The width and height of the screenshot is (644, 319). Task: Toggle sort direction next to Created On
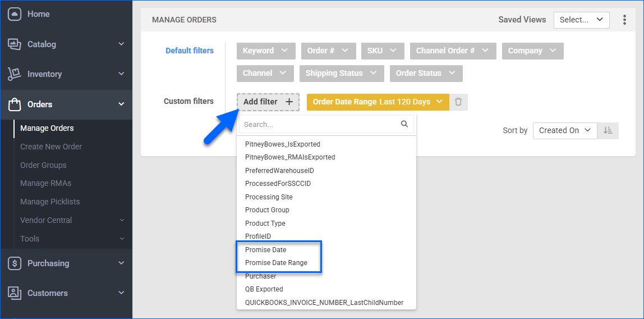(x=608, y=130)
